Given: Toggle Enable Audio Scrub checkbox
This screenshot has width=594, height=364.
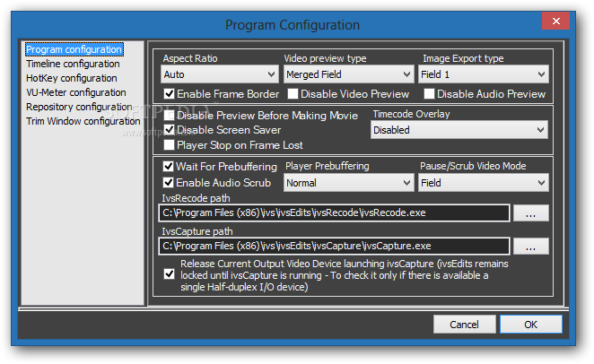Looking at the screenshot, I should coord(168,182).
